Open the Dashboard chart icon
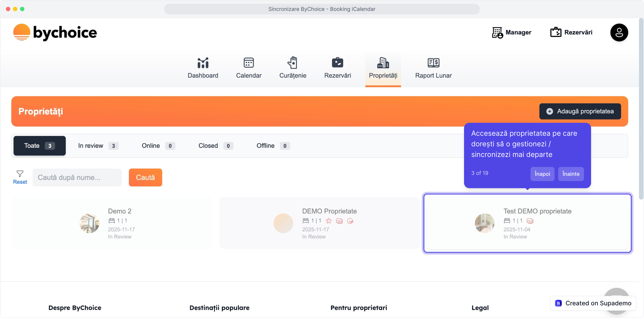This screenshot has height=318, width=644. coord(203,63)
